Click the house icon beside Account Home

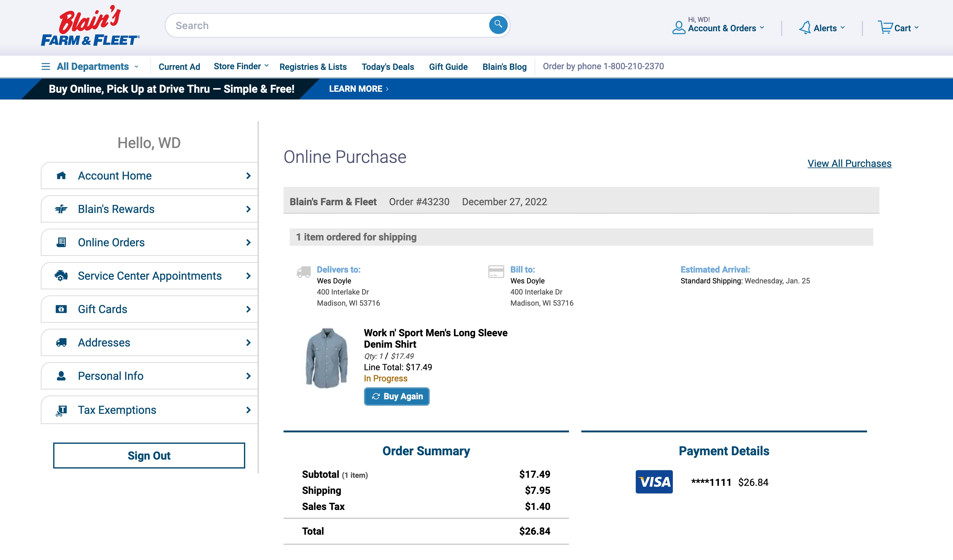pos(61,175)
